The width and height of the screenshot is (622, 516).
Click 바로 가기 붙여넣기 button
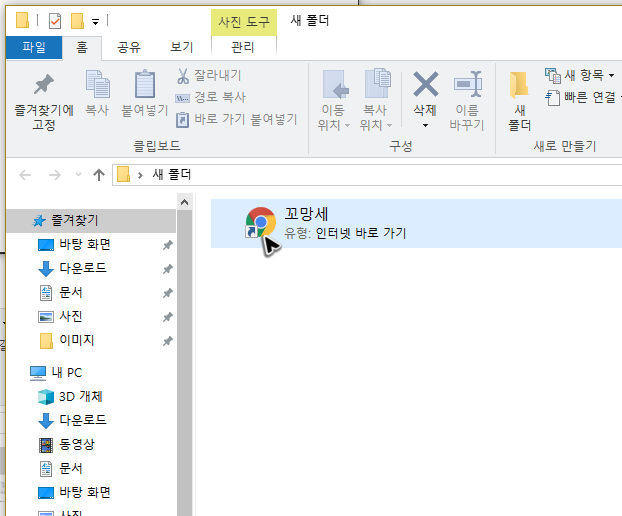point(236,119)
